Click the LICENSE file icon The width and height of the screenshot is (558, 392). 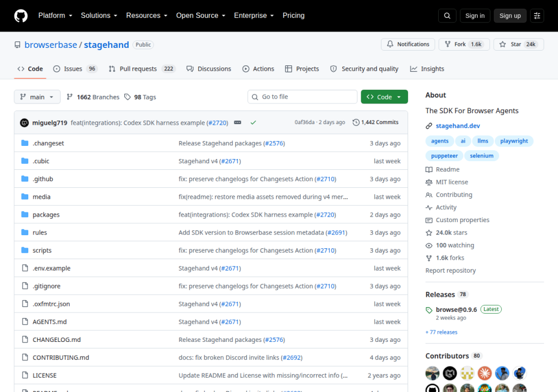click(x=25, y=375)
